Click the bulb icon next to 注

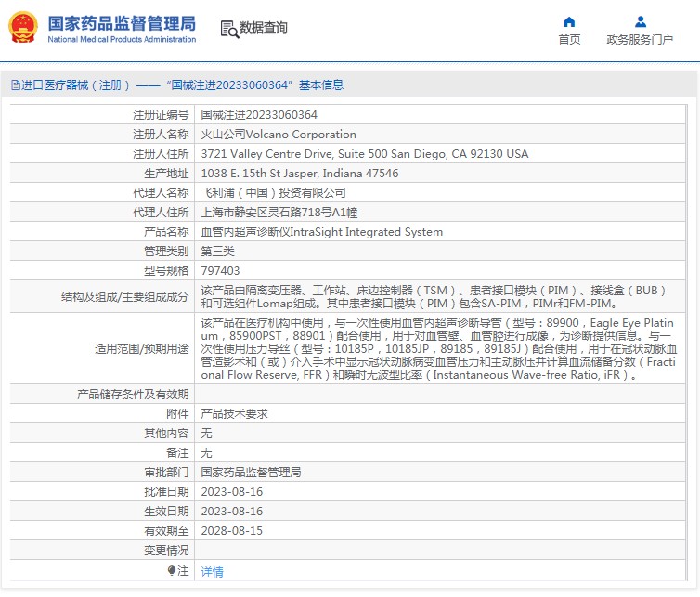172,570
